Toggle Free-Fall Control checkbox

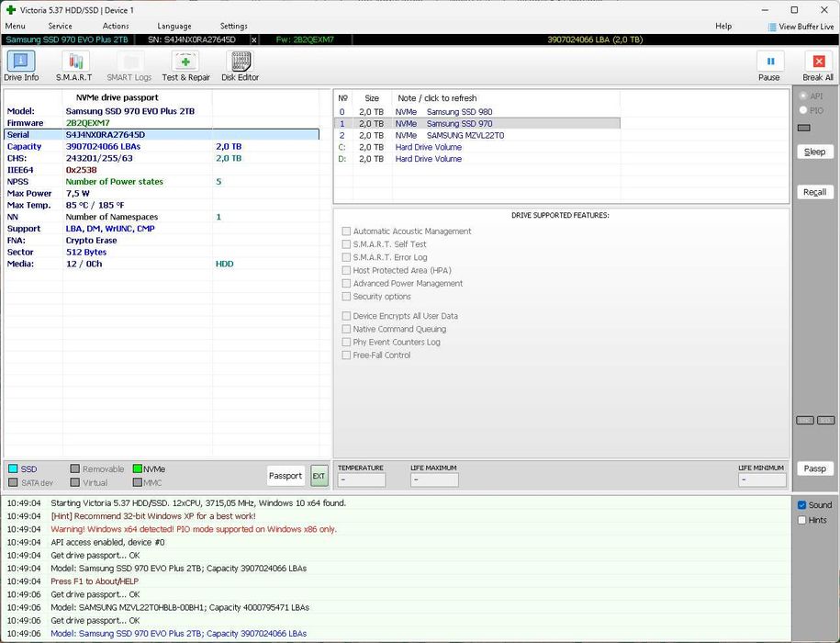(346, 355)
